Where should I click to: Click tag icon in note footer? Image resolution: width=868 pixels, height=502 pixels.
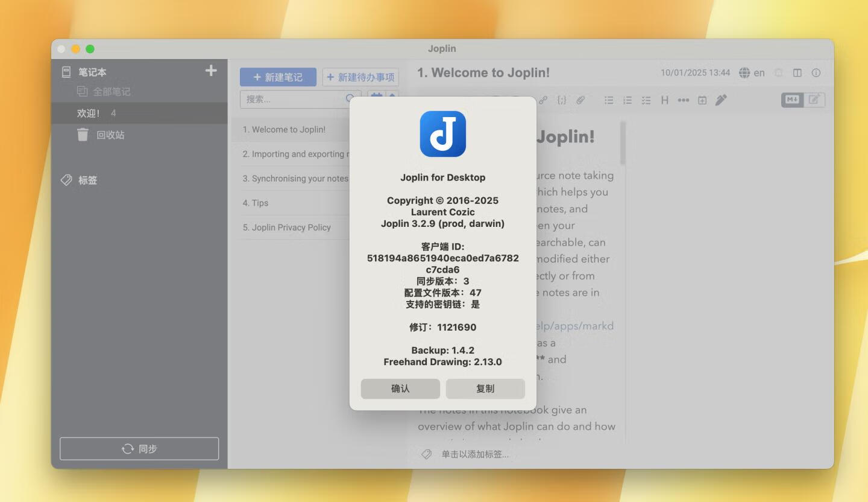coord(427,454)
